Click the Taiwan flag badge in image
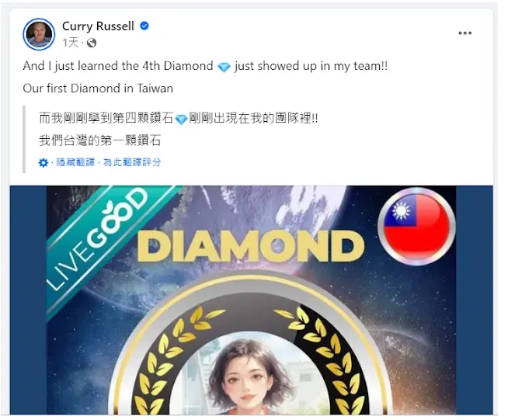The width and height of the screenshot is (508, 420). coord(417,226)
